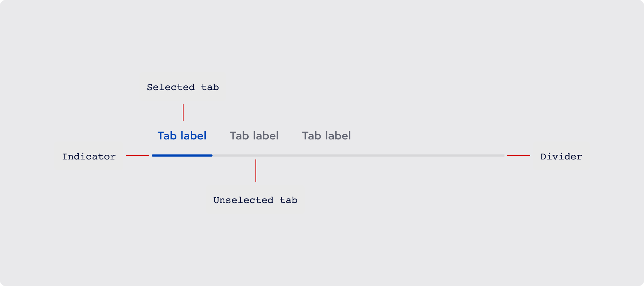
Task: Click the 'Unselected tab' annotation text
Action: click(255, 200)
